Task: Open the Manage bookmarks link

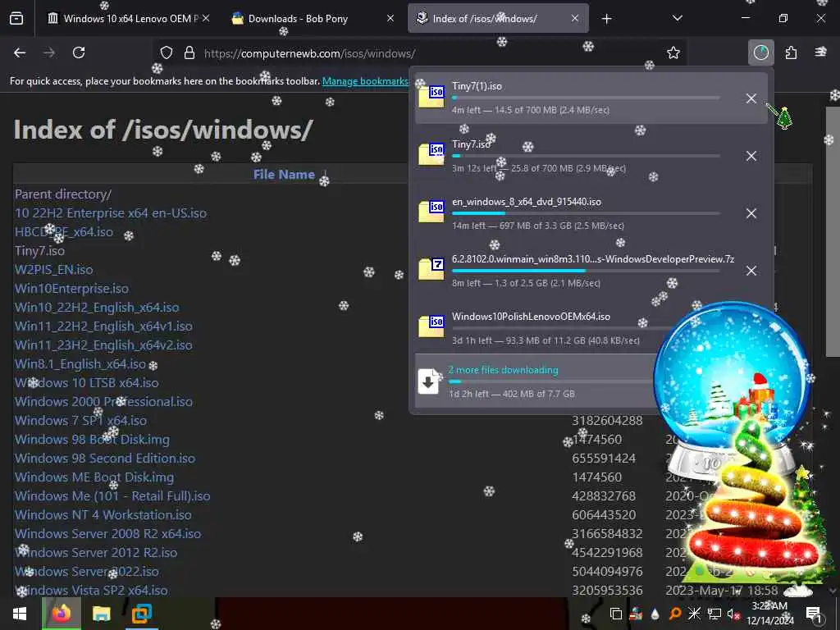Action: (x=365, y=81)
